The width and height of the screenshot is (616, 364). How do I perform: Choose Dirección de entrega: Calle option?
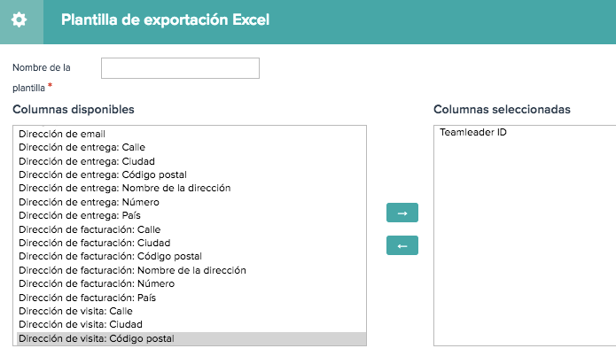pos(191,147)
